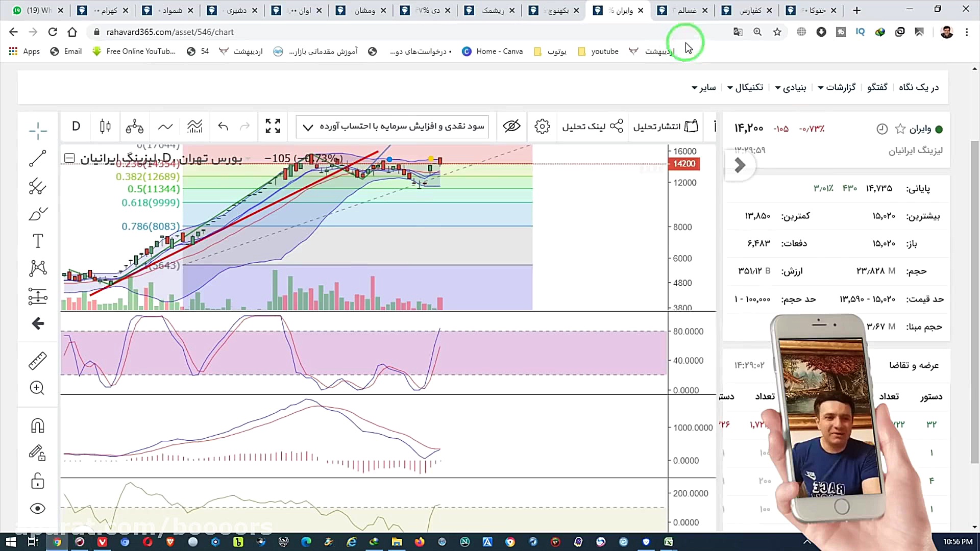Open the chart settings gear
The height and width of the screenshot is (551, 980).
click(542, 126)
